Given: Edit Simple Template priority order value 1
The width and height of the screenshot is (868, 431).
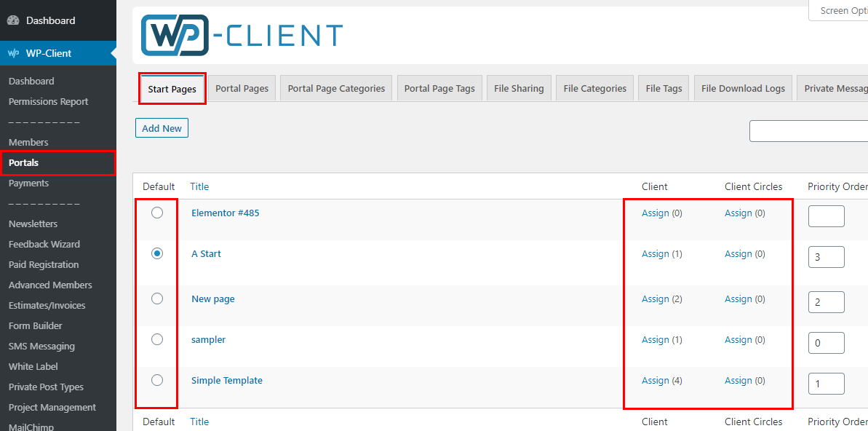Looking at the screenshot, I should [x=827, y=384].
